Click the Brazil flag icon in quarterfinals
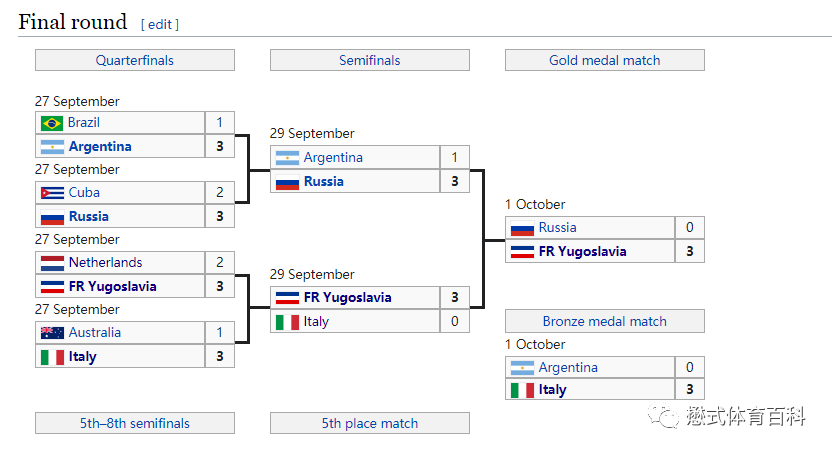The width and height of the screenshot is (832, 452). click(52, 123)
